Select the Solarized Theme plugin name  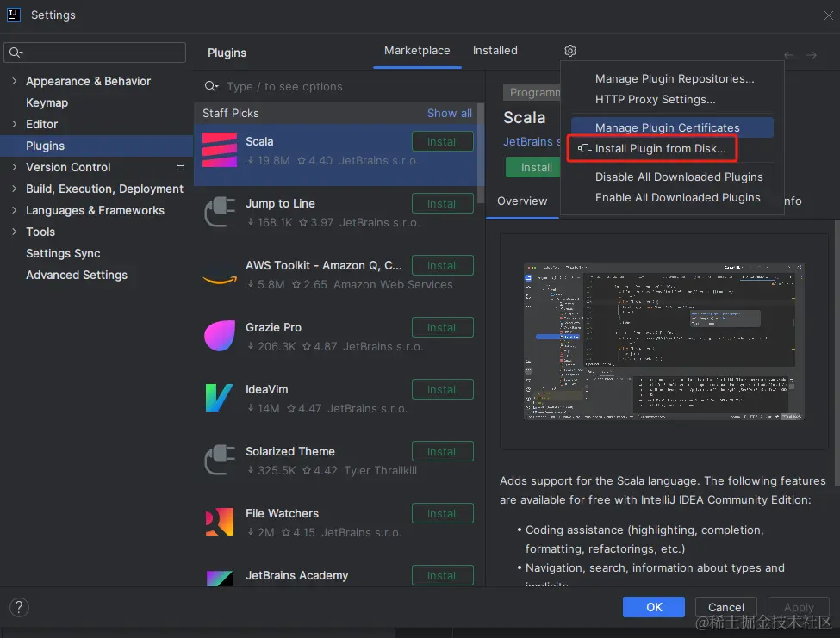click(289, 451)
